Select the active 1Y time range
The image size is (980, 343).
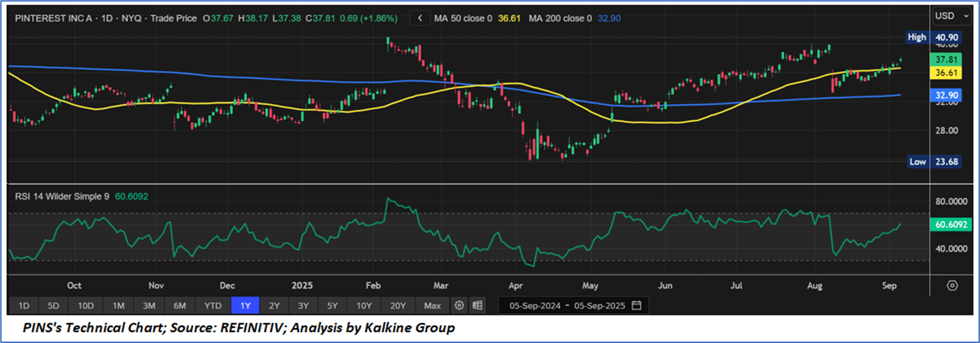[x=245, y=305]
